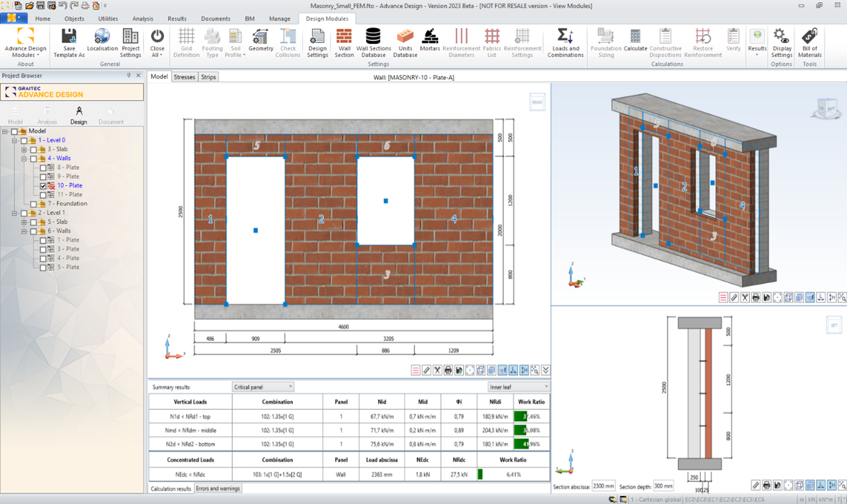This screenshot has width=847, height=504.
Task: Click the Undo icon in title bar
Action: [x=62, y=5]
